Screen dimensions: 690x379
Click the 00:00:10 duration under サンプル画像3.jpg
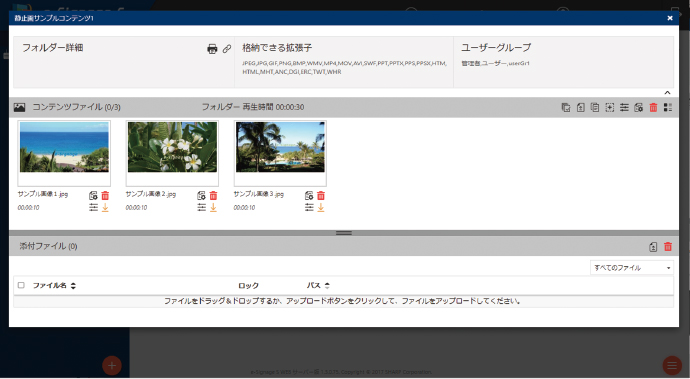point(244,208)
